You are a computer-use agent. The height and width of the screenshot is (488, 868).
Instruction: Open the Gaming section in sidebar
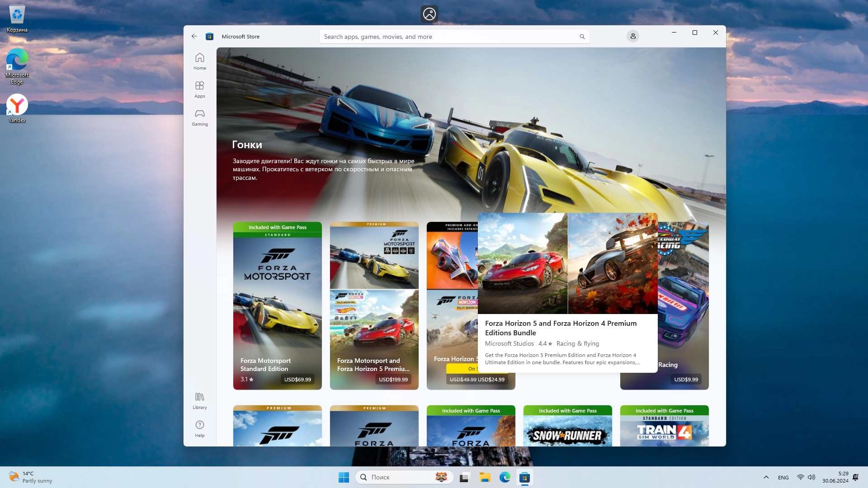pyautogui.click(x=199, y=117)
